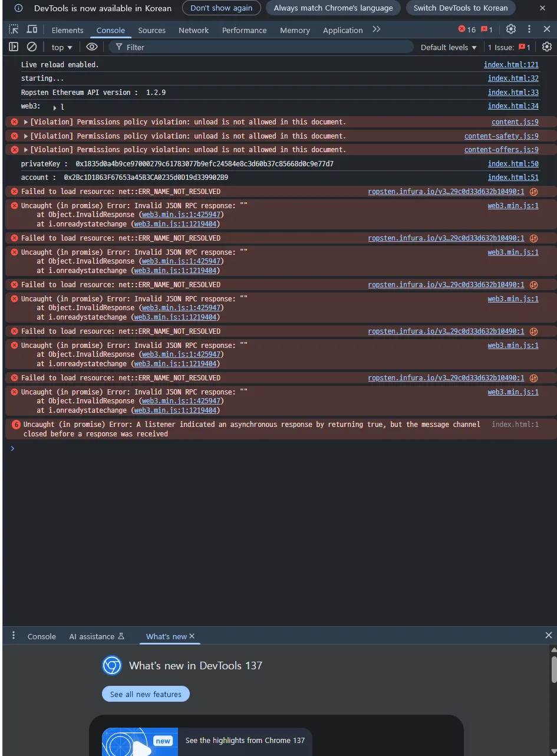Screen dimensions: 557x756
Task: Expand the content.js violation message
Action: point(26,122)
